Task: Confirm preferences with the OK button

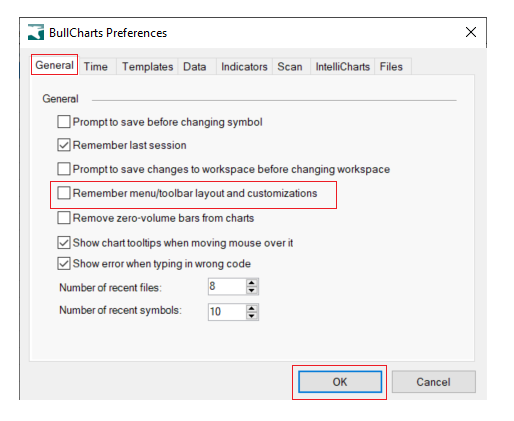Action: [340, 382]
